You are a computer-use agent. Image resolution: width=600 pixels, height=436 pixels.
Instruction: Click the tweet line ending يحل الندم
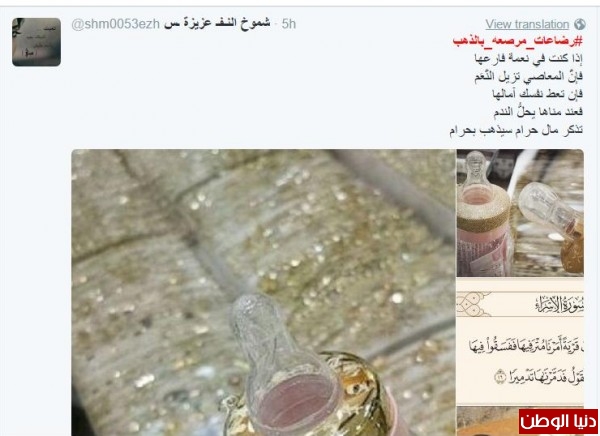538,112
